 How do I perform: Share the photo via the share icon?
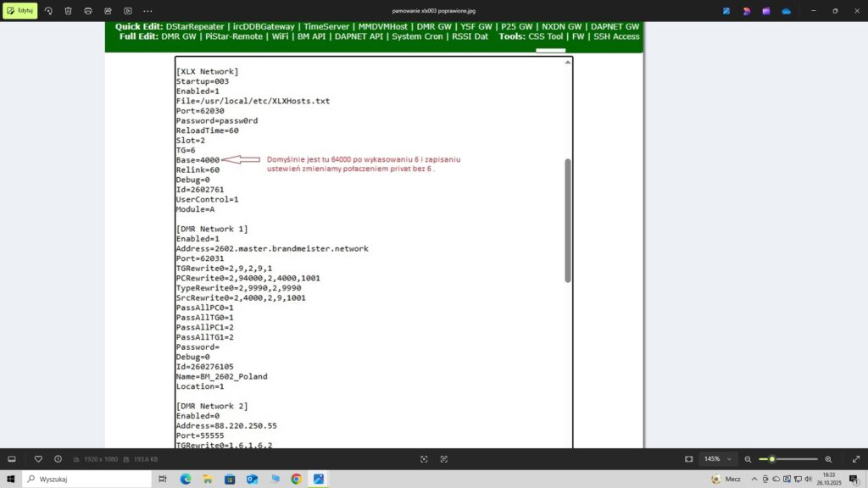click(x=108, y=11)
